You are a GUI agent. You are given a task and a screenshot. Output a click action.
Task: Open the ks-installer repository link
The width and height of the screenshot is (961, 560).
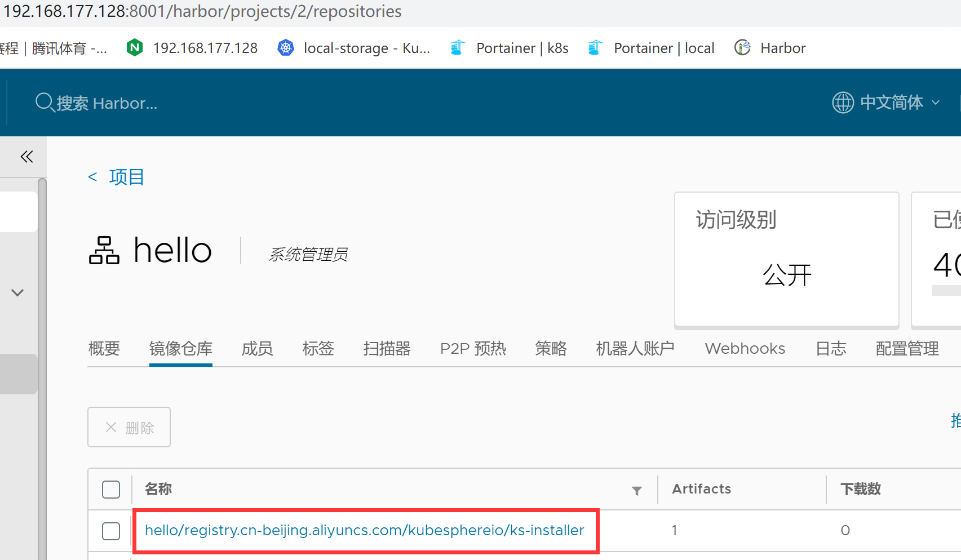(x=365, y=530)
